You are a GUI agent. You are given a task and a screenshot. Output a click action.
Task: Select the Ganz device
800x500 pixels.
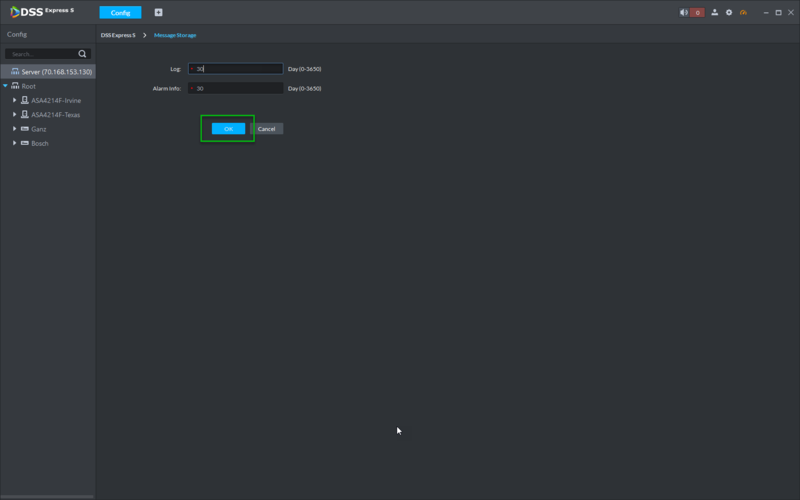[x=39, y=129]
